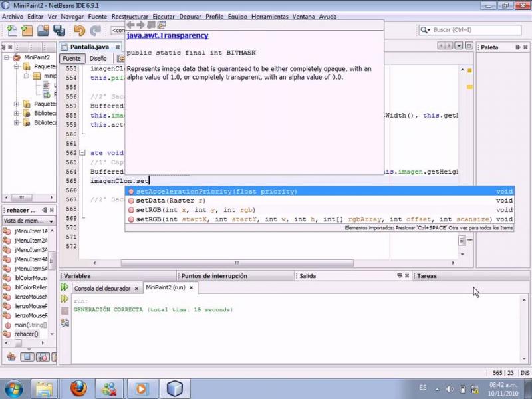Image resolution: width=532 pixels, height=399 pixels.
Task: Click the Windows Start button
Action: click(x=14, y=388)
